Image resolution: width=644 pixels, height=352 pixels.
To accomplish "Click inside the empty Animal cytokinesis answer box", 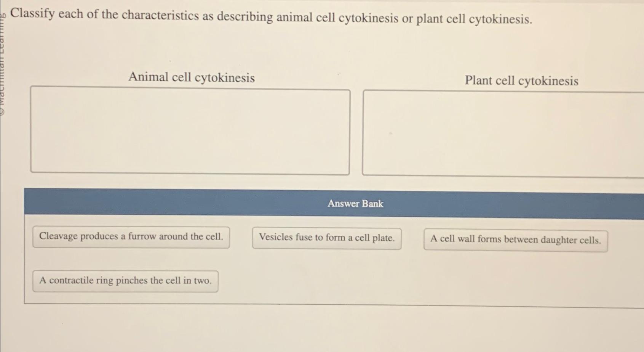I will pos(190,130).
